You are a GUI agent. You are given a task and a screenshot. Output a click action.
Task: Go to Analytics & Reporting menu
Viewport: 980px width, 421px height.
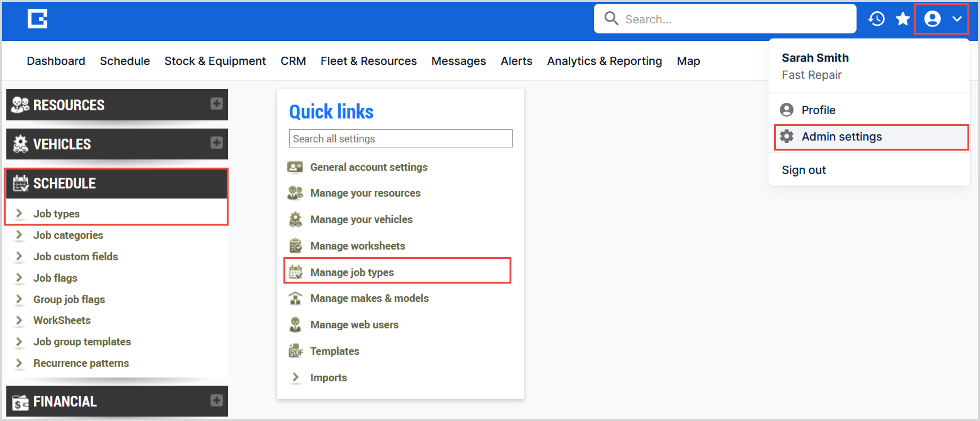tap(604, 61)
